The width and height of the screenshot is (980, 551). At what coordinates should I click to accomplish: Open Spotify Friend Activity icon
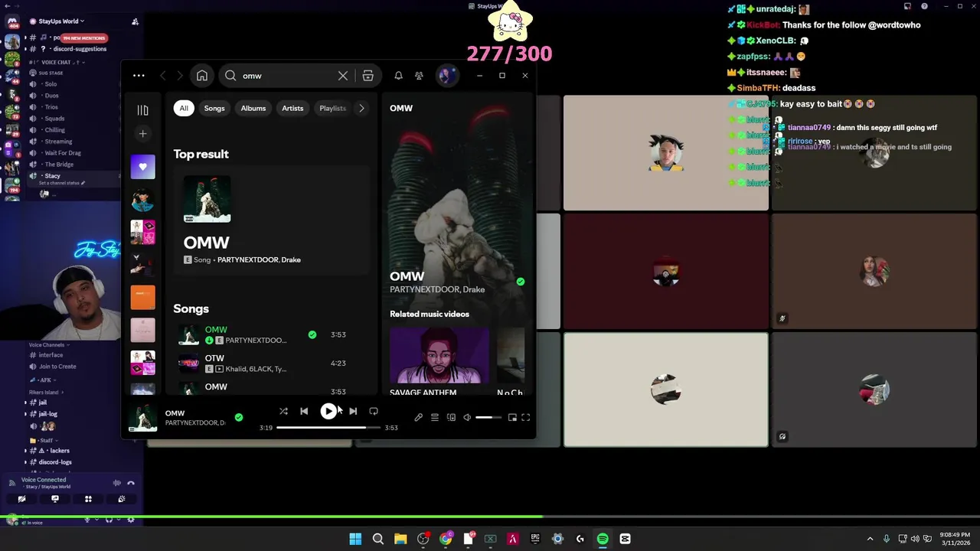(419, 76)
